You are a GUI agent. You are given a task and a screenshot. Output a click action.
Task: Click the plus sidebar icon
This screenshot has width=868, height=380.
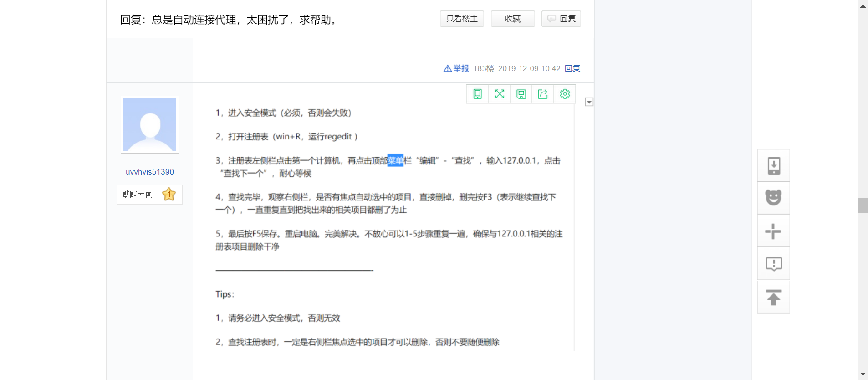pyautogui.click(x=774, y=231)
